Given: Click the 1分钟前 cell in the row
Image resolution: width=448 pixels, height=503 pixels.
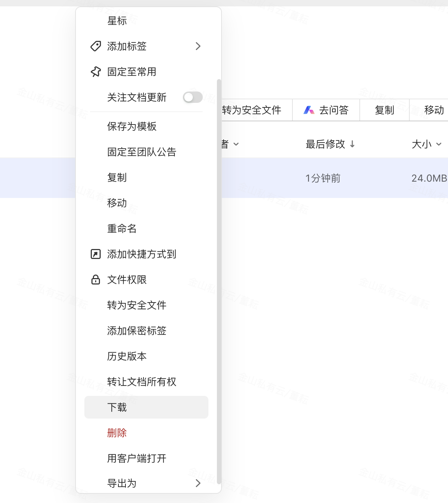Looking at the screenshot, I should point(323,178).
